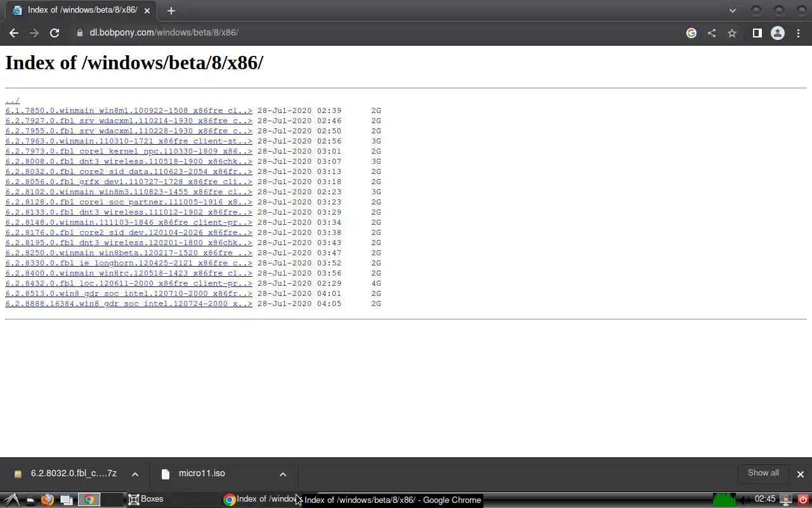Go back to the previous page
This screenshot has width=812, height=508.
tap(14, 33)
